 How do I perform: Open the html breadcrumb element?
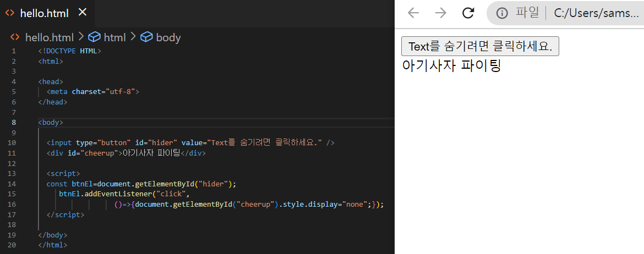(114, 37)
